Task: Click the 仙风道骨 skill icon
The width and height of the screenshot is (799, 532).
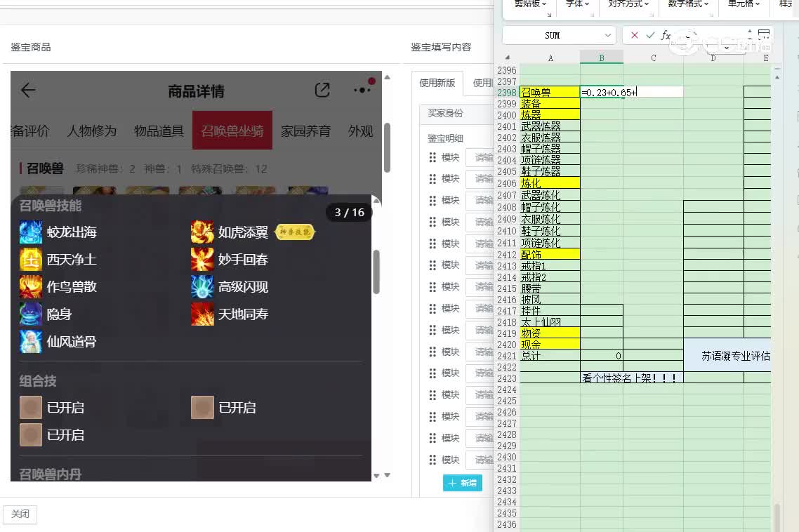Action: point(31,342)
